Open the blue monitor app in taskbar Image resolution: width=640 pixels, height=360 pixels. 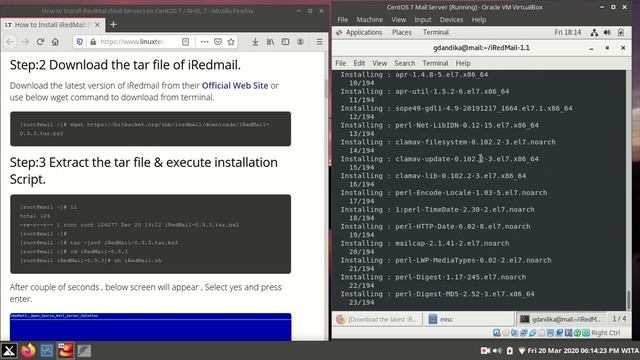[x=47, y=351]
